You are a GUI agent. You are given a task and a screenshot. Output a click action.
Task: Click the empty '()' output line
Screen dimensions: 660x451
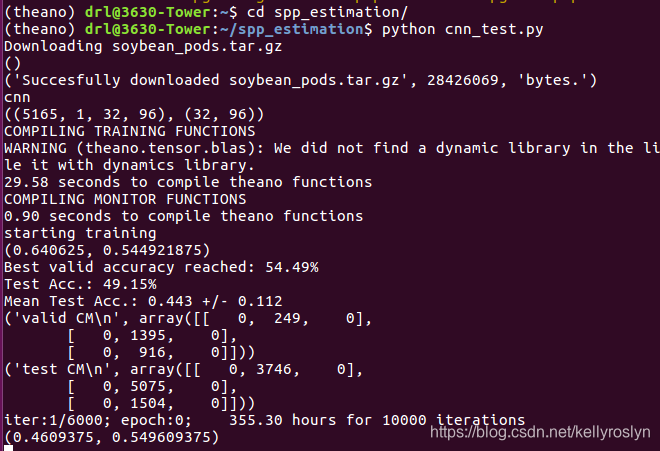coord(13,64)
